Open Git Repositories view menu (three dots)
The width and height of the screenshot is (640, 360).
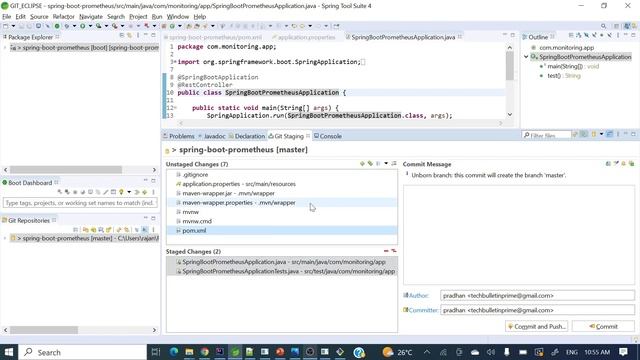click(x=153, y=230)
